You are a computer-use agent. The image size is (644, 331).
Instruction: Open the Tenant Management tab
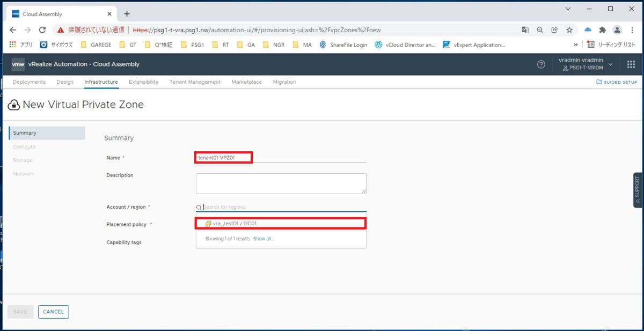coord(195,82)
